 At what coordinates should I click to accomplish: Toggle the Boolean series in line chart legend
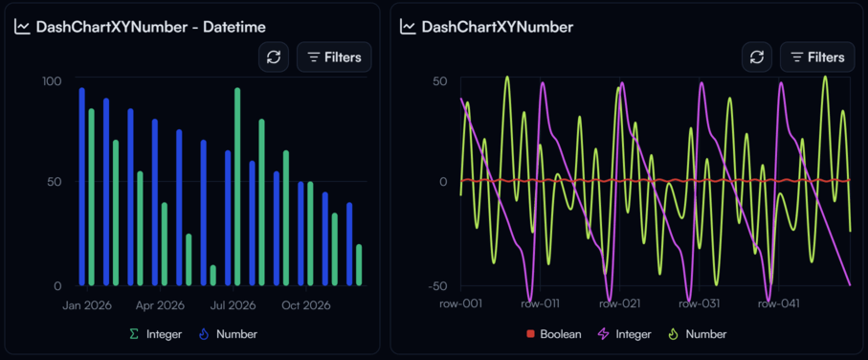tap(553, 334)
